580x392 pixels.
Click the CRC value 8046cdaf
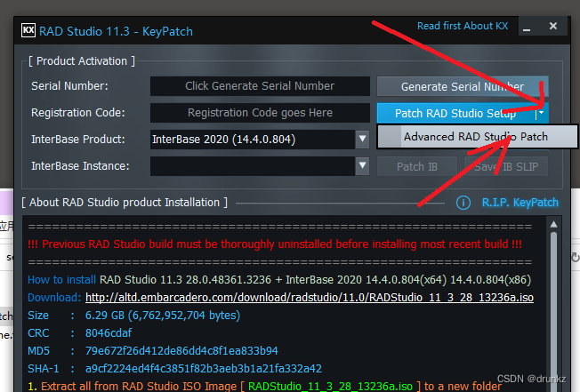(x=109, y=332)
